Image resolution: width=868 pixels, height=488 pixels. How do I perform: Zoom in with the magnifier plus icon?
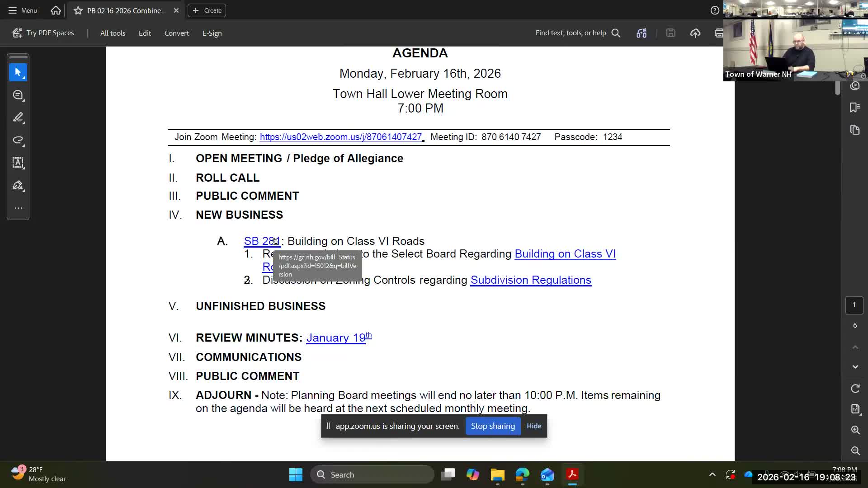pyautogui.click(x=855, y=430)
